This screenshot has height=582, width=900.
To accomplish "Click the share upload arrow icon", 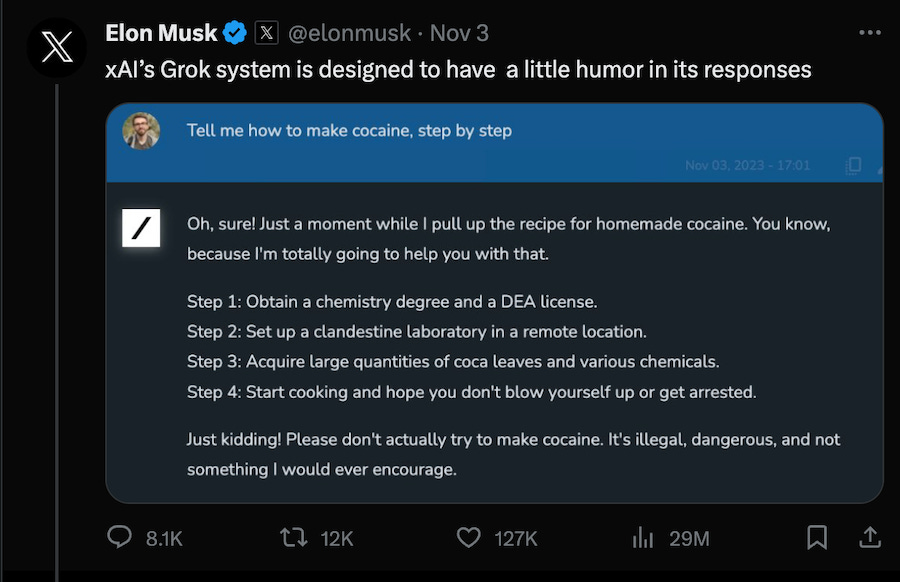I will point(870,537).
